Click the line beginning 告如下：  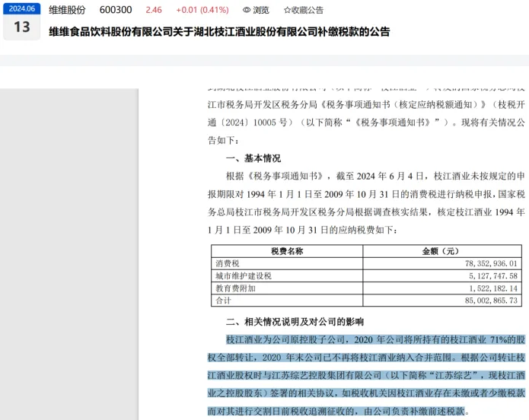(x=223, y=140)
